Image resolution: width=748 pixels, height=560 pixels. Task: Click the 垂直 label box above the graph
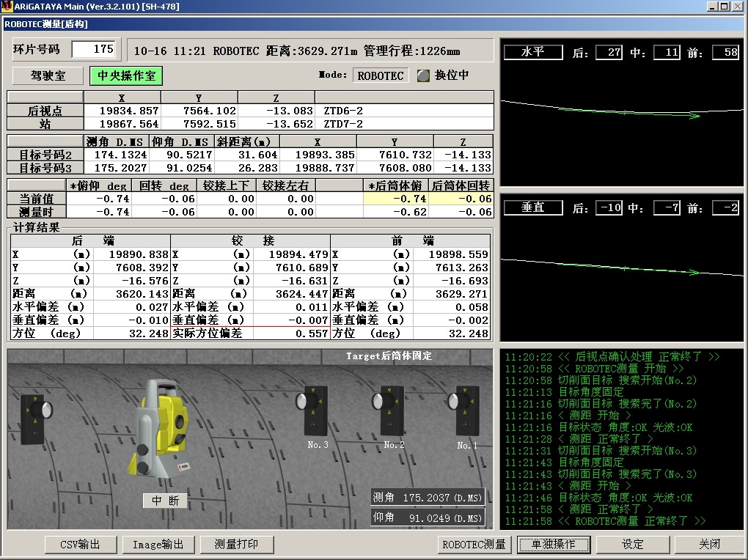pos(533,208)
